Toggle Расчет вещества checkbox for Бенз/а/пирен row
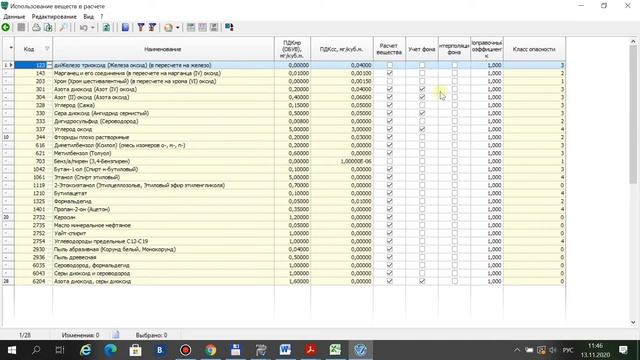Image resolution: width=640 pixels, height=360 pixels. tap(389, 161)
